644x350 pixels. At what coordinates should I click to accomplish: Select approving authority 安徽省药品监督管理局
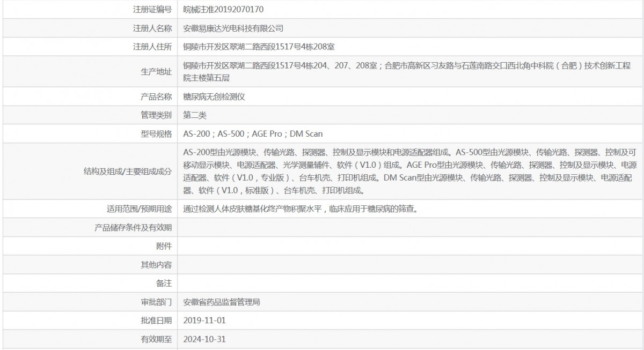(x=222, y=302)
